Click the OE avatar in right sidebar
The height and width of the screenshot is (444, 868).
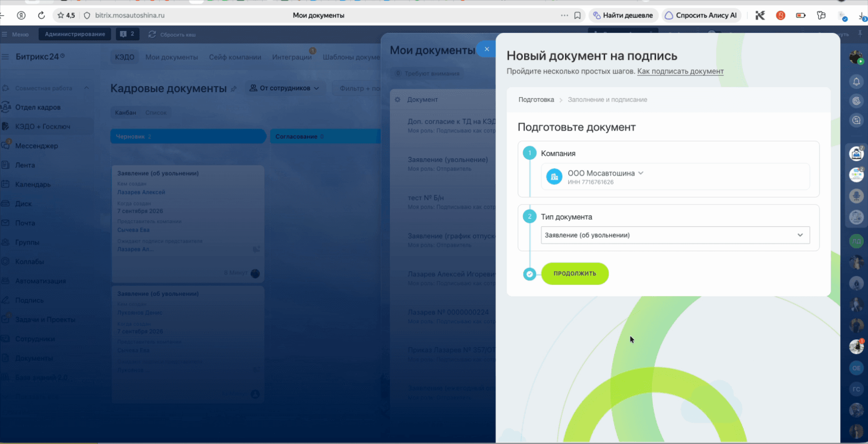point(856,368)
